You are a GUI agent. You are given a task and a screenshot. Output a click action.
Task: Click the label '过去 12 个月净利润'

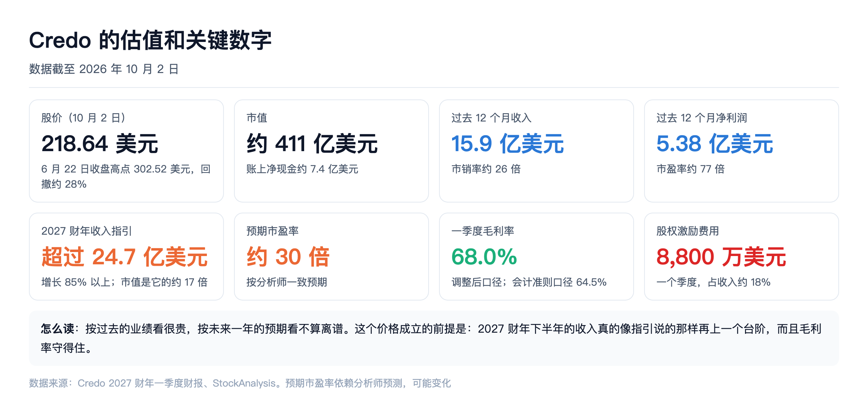pyautogui.click(x=702, y=118)
